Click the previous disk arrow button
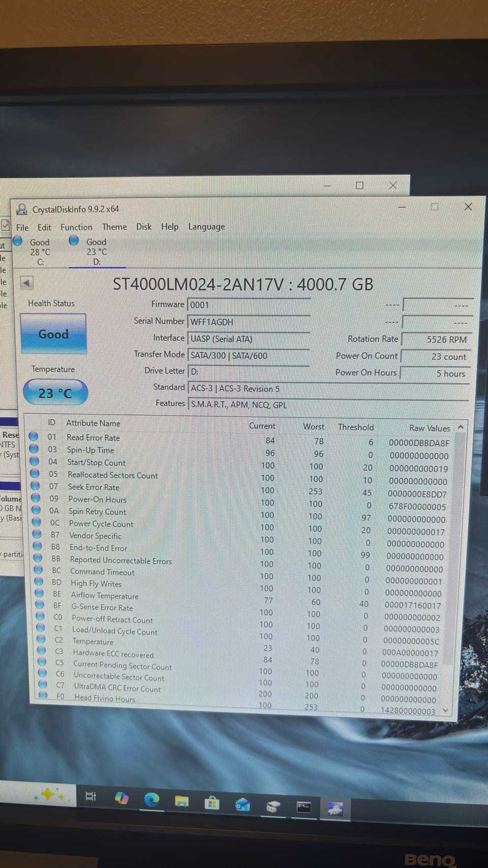 (27, 283)
